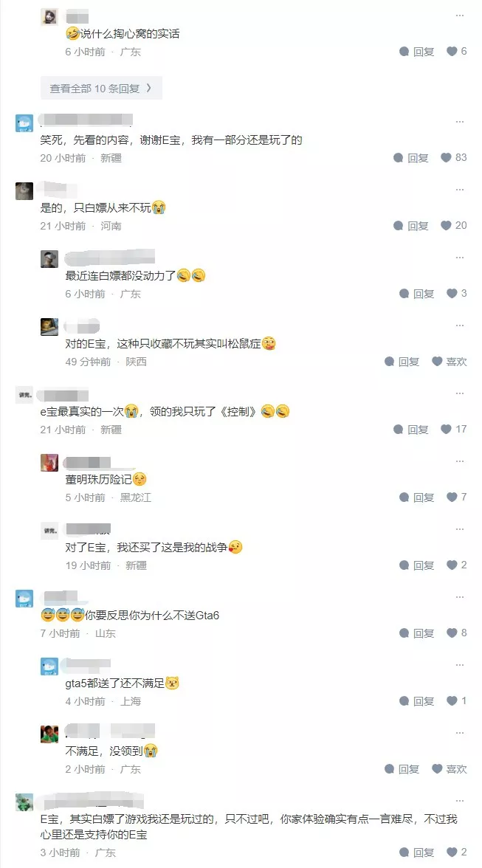
Task: Reply to 最近连白嫖都没动力了 comment
Action: tap(417, 294)
